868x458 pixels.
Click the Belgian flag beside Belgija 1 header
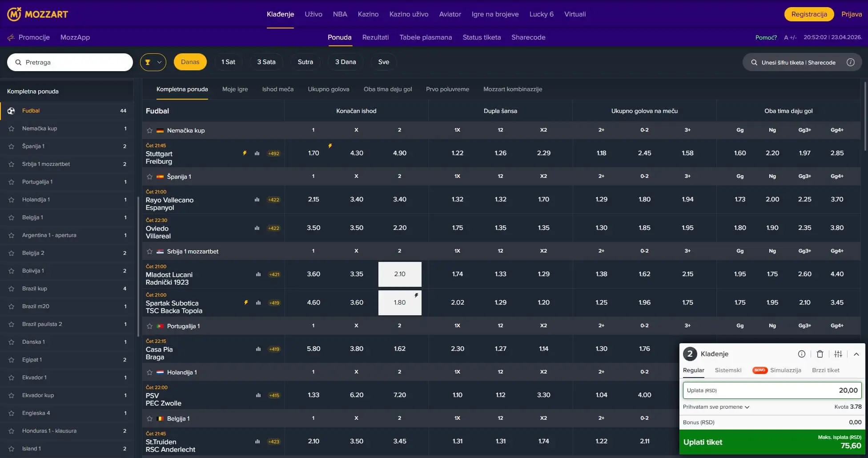coord(160,419)
